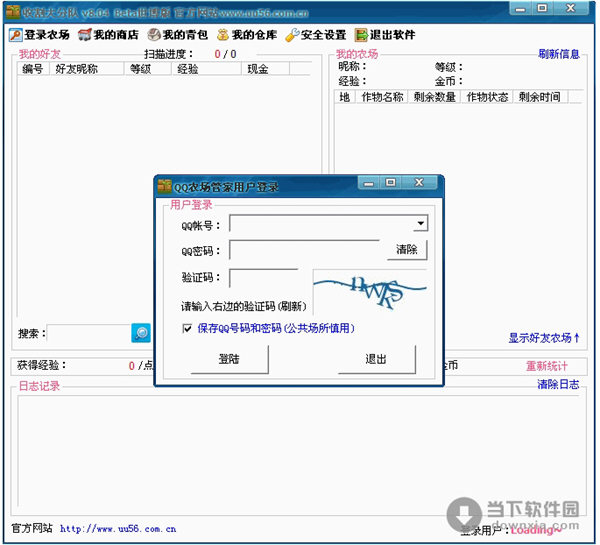Toggle 保存QQ号码和密码 checkbox
Screen dimensions: 600x545
pos(187,328)
